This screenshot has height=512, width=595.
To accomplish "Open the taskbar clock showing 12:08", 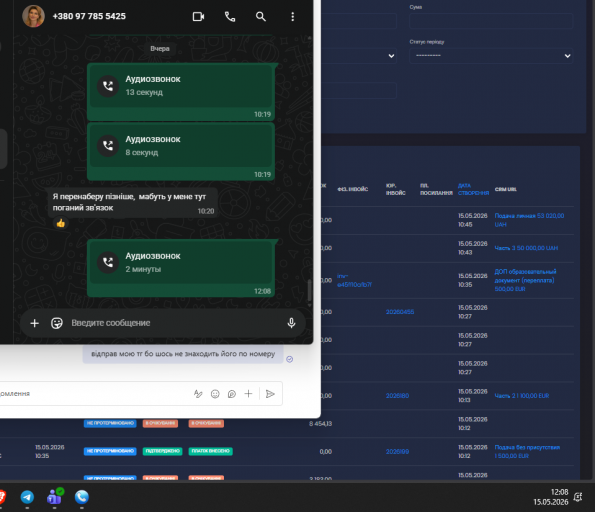I will point(551,497).
